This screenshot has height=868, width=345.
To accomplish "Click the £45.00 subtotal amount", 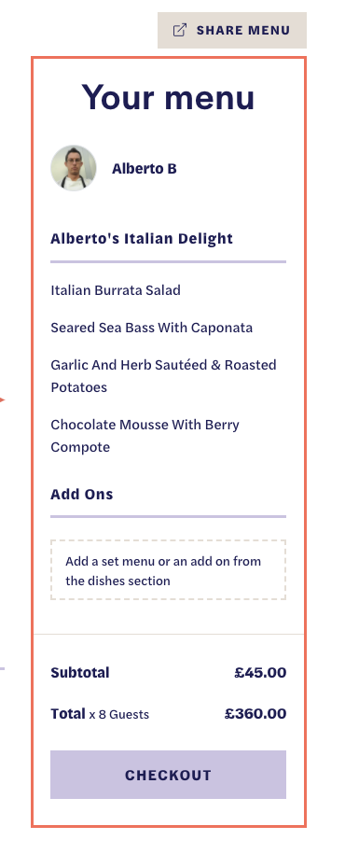I will [260, 673].
